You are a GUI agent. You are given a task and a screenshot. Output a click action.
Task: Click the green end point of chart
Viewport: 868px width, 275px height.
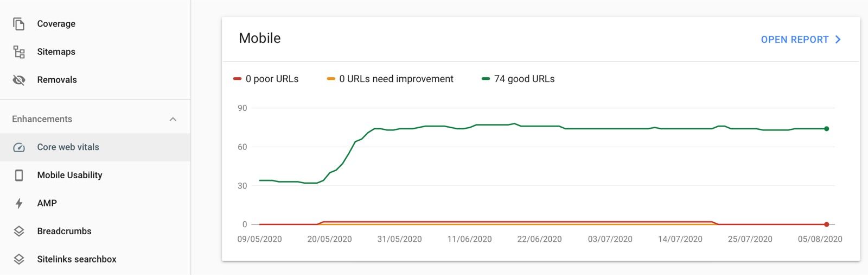pos(826,129)
